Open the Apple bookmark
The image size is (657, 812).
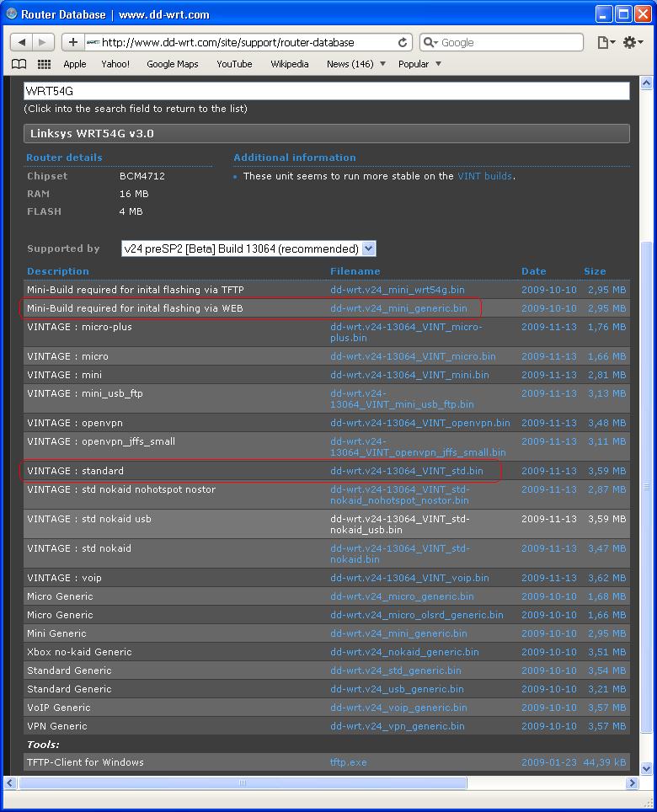75,64
